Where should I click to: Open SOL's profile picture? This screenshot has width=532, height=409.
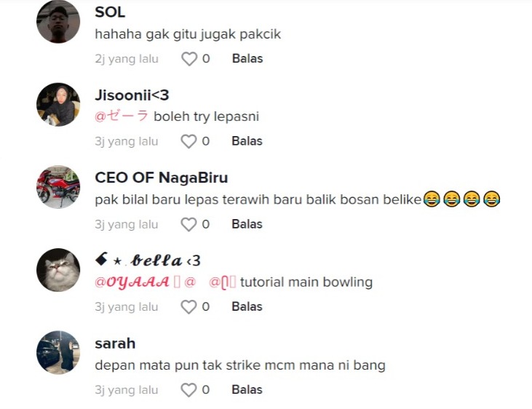coord(58,22)
